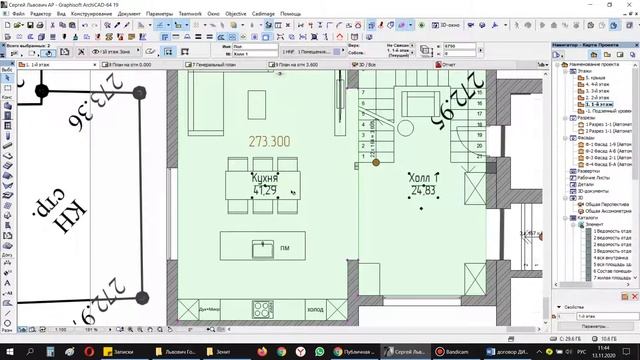Image resolution: width=640 pixels, height=360 pixels.
Task: Undo the last action with the Undo arrow
Action: point(85,25)
